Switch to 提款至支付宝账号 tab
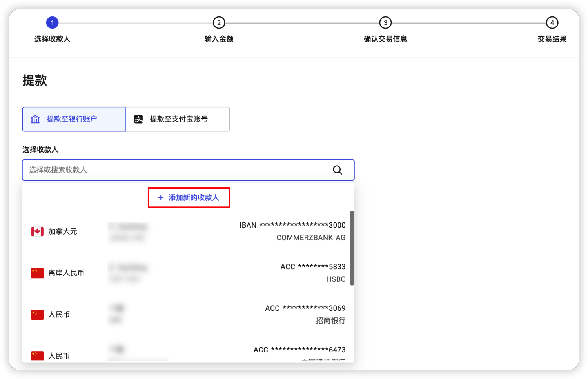The image size is (588, 379). coord(178,119)
